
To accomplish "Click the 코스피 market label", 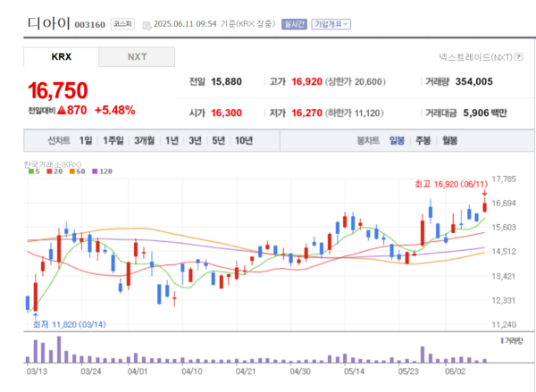I will (x=122, y=24).
